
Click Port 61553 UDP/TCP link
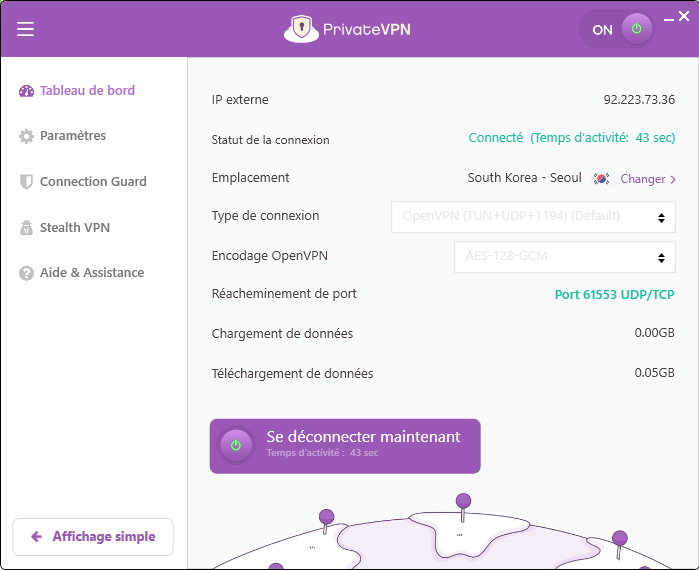coord(614,295)
